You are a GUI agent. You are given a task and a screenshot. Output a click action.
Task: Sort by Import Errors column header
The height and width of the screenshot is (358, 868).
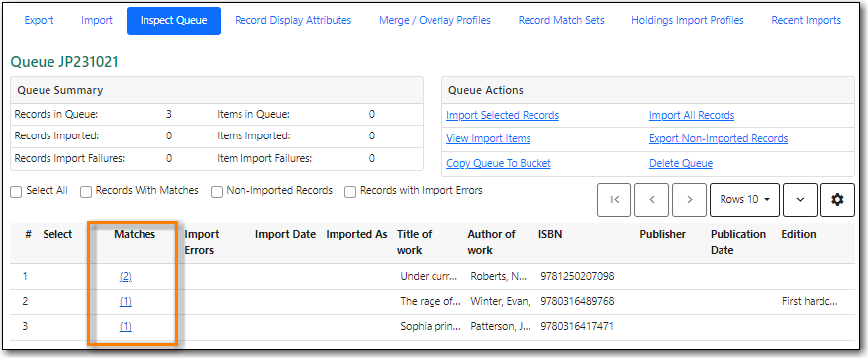click(202, 242)
